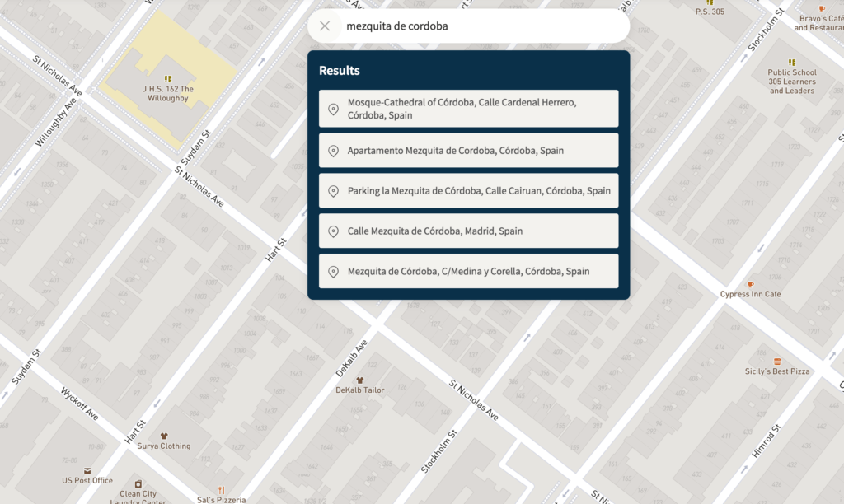Click the 'J.H.S. 162 The Willoughby' label

click(x=168, y=94)
